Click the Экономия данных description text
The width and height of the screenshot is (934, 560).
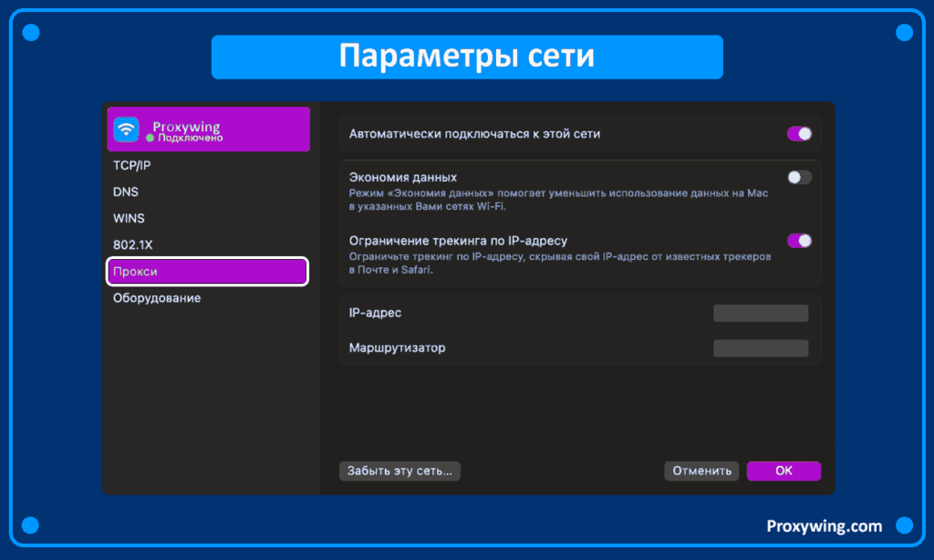(559, 200)
